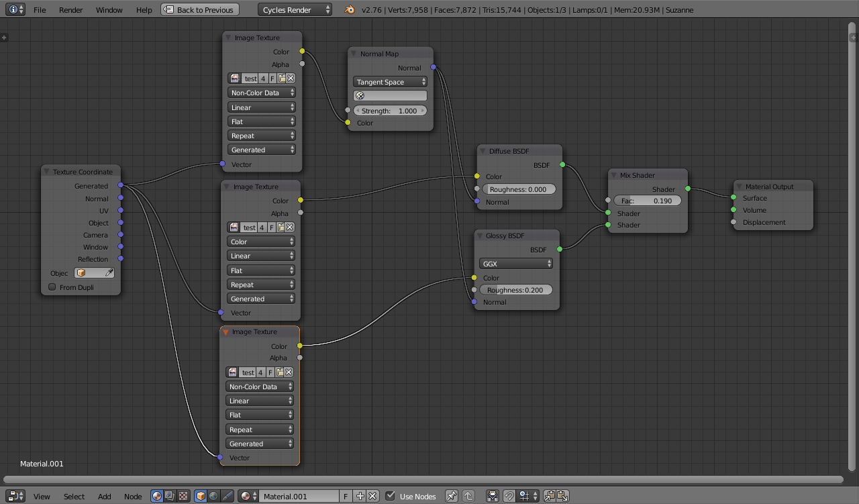Viewport: 859px width, 504px height.
Task: Unlink image X on selected Image Texture node
Action: coord(289,372)
